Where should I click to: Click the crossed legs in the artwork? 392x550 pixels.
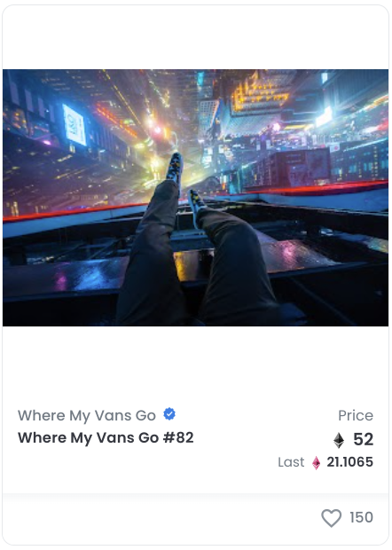[x=196, y=260]
